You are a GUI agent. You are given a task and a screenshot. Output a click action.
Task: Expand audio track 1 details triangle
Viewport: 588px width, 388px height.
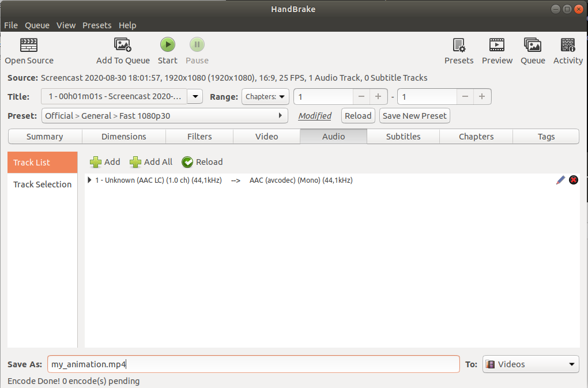[x=89, y=180]
